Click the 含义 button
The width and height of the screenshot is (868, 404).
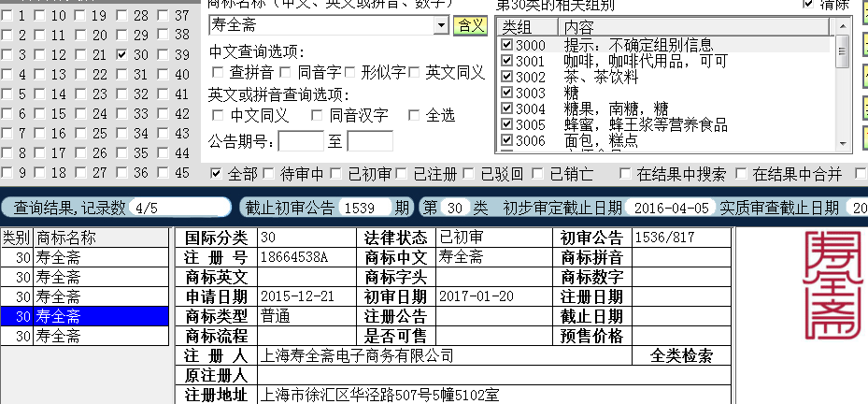pyautogui.click(x=471, y=25)
